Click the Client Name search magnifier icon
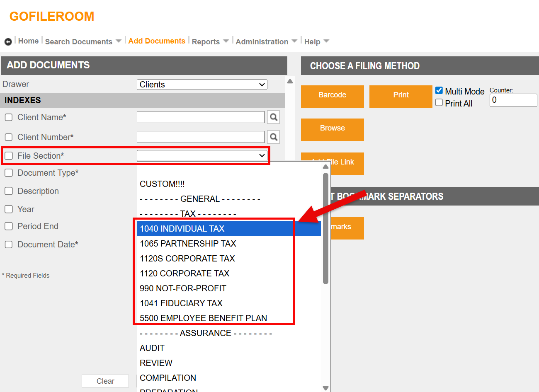 pyautogui.click(x=273, y=117)
